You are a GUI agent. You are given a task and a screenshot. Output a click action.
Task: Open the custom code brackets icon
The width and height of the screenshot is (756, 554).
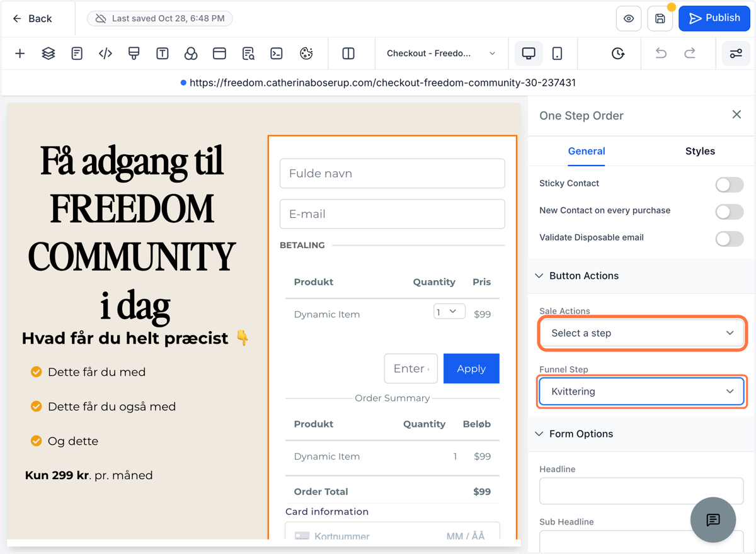click(x=105, y=54)
